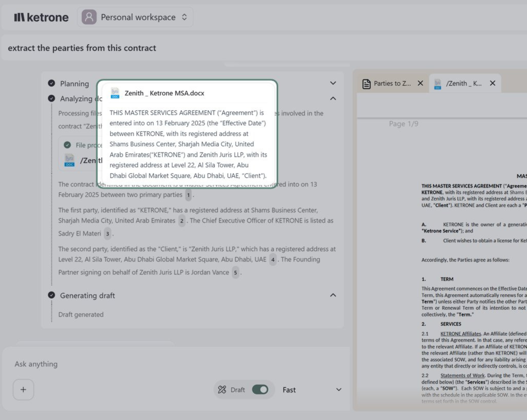Click the 'KETRONE Affiliates' underlined clause heading

tap(461, 334)
